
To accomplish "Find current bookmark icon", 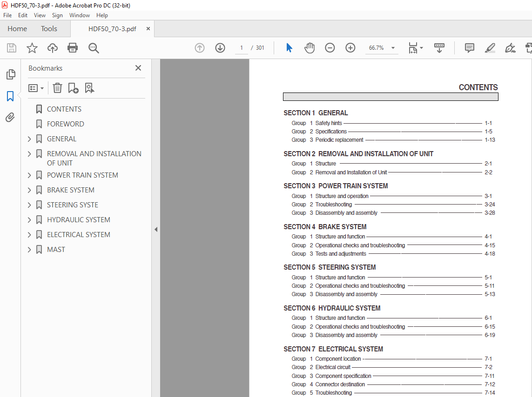I will tap(89, 88).
